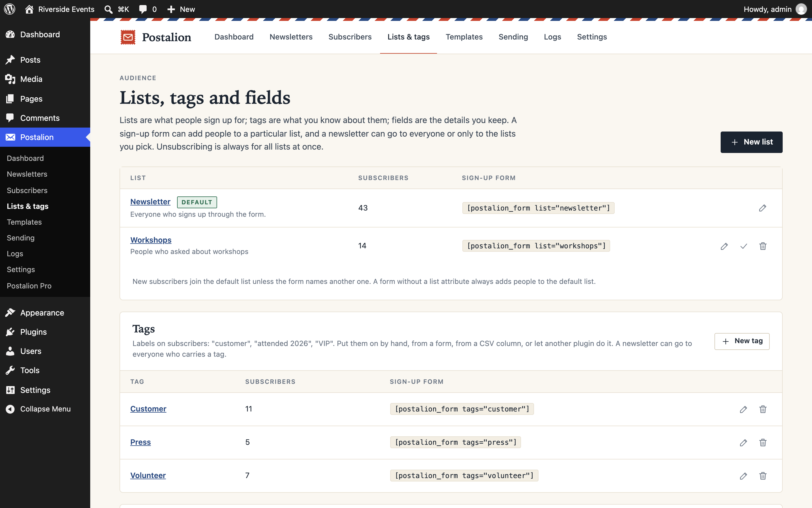Collapse the WordPress sidebar menu
The width and height of the screenshot is (812, 508).
tap(38, 409)
